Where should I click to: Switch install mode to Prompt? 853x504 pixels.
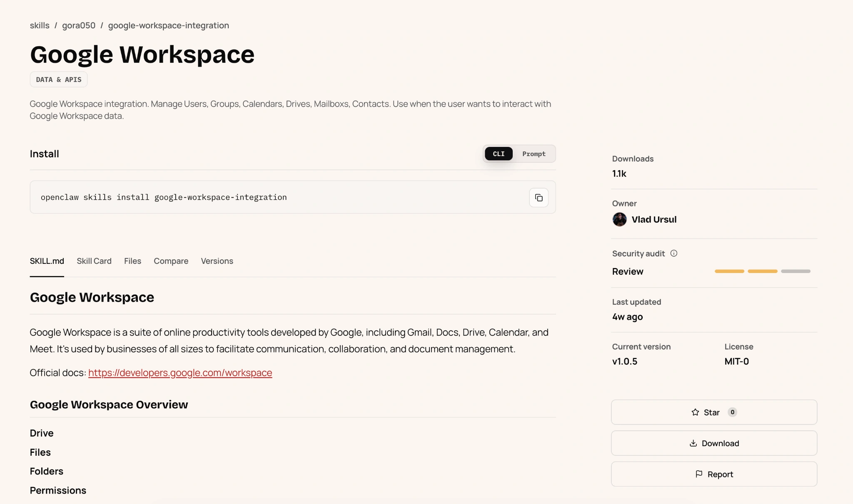tap(534, 154)
